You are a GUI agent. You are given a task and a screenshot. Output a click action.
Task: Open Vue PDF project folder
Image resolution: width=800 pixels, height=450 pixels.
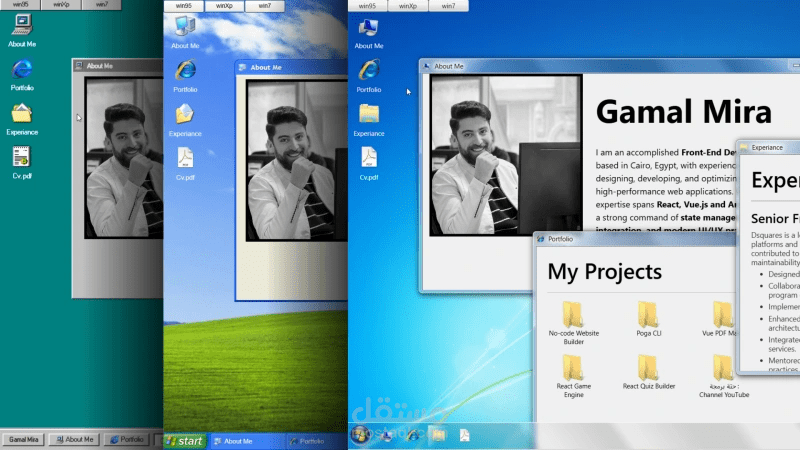(720, 318)
